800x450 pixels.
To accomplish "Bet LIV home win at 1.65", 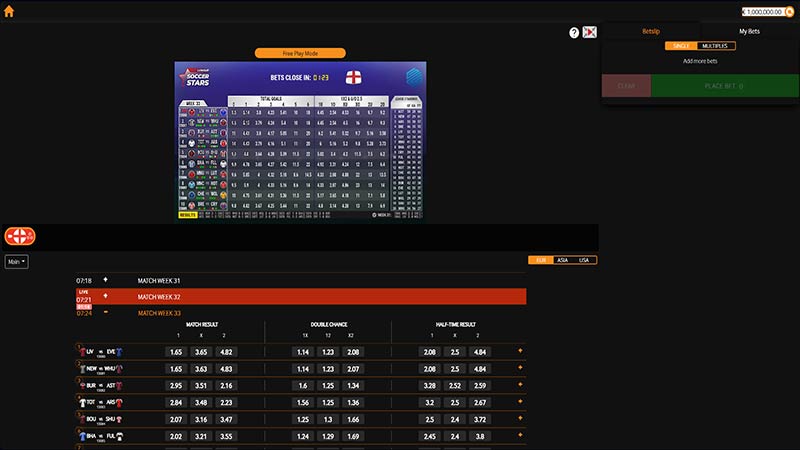I will 176,352.
